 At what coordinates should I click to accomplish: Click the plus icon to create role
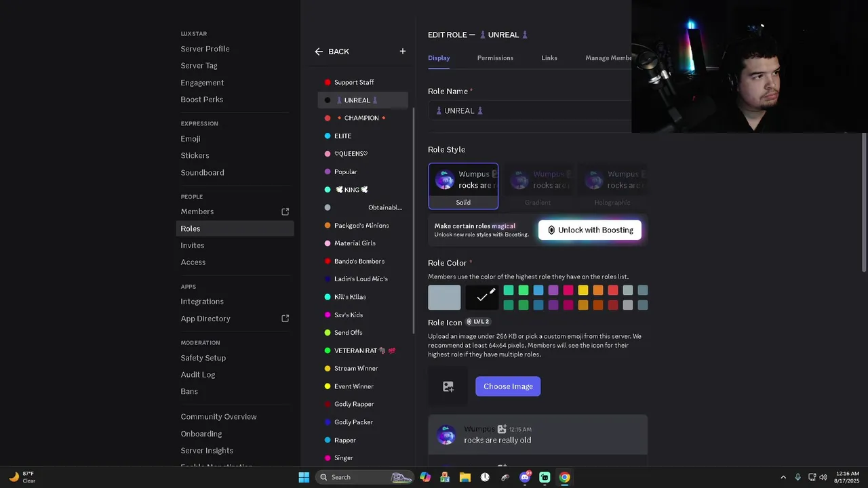403,52
